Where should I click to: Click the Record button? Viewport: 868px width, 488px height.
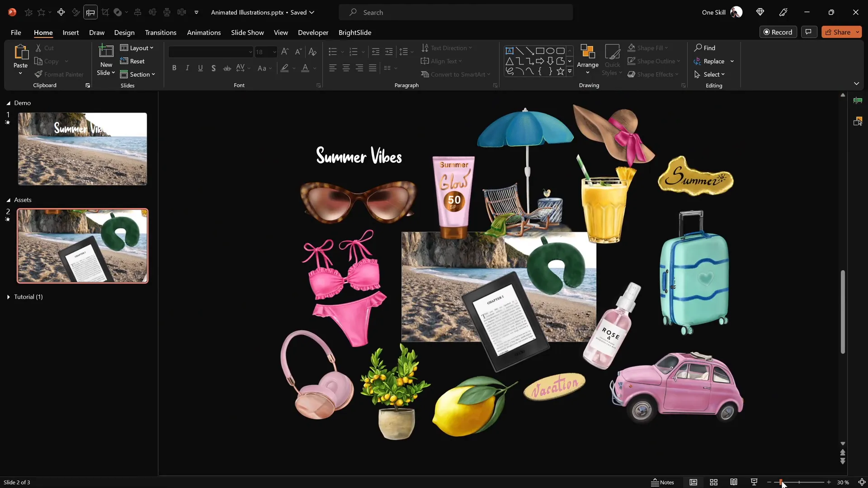(x=778, y=32)
